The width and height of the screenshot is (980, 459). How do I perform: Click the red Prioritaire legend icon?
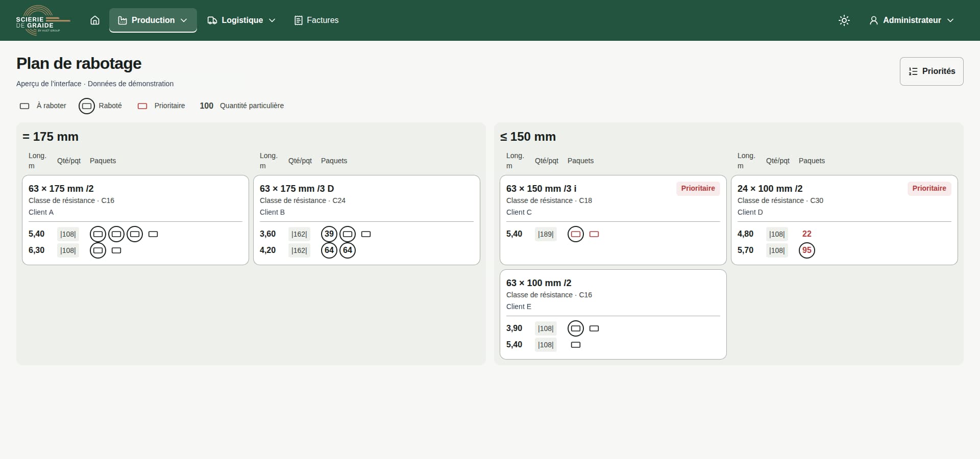click(142, 106)
